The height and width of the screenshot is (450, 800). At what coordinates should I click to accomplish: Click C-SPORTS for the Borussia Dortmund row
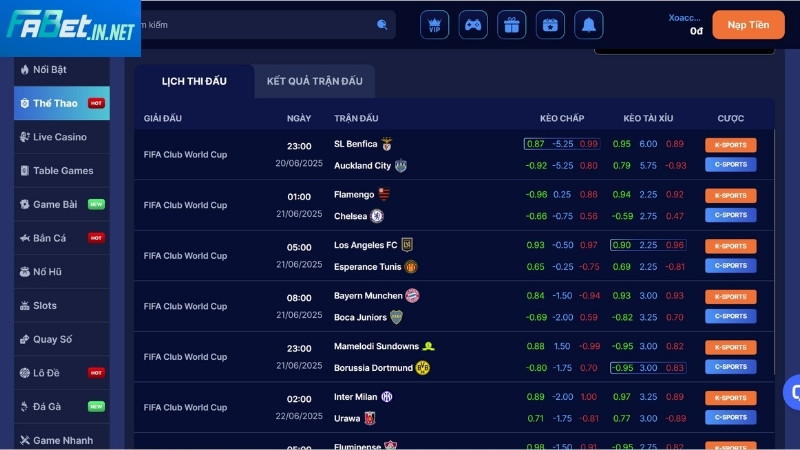tap(731, 366)
